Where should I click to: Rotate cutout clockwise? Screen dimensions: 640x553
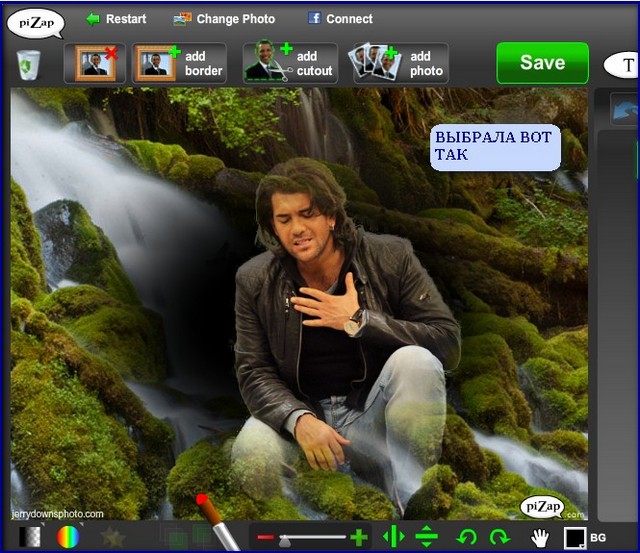point(500,537)
